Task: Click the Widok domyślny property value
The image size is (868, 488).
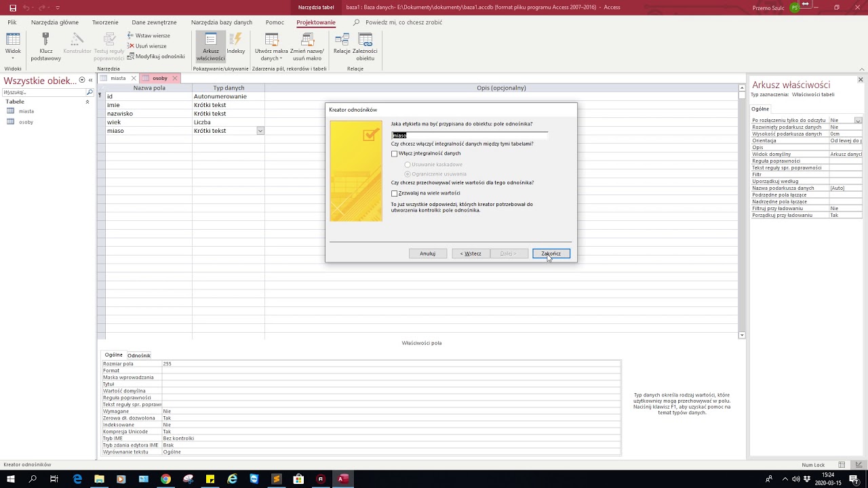Action: click(x=846, y=155)
